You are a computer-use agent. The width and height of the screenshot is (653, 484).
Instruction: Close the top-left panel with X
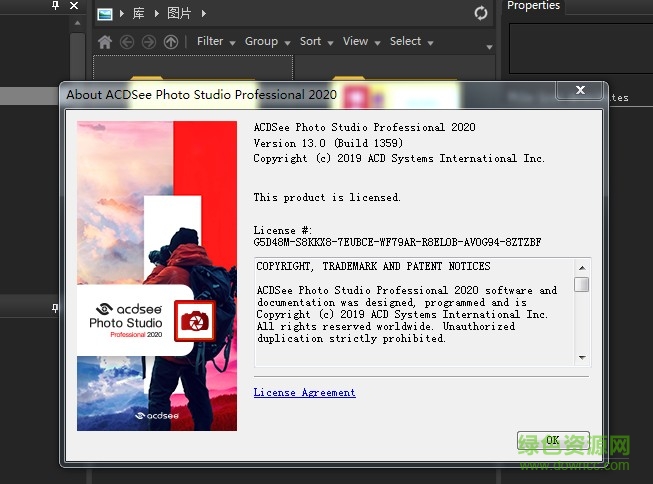(x=74, y=5)
